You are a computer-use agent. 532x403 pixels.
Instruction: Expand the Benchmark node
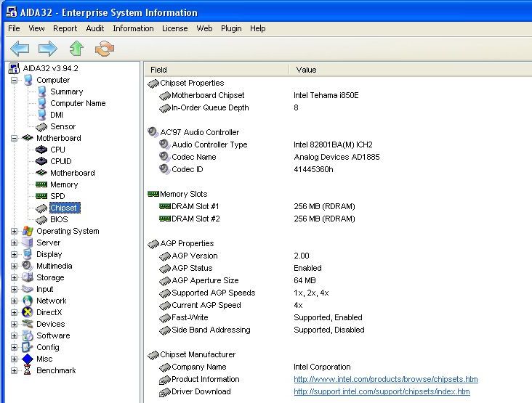point(14,370)
